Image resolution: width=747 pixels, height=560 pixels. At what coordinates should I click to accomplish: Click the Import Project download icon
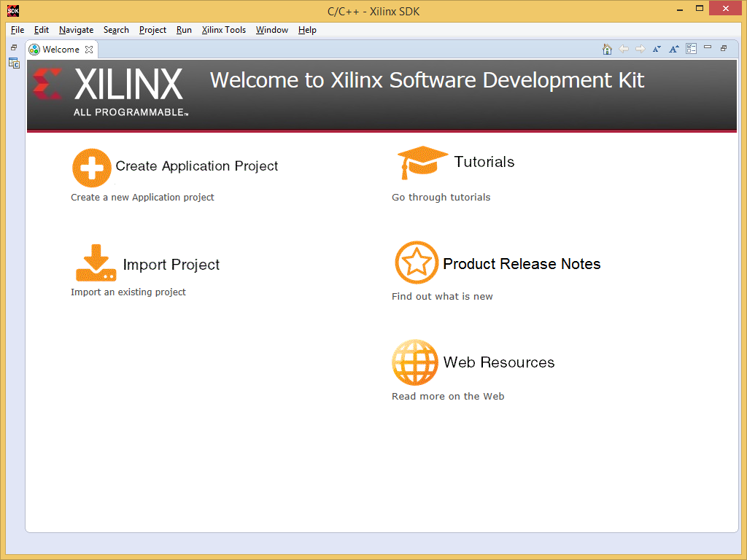[x=96, y=262]
